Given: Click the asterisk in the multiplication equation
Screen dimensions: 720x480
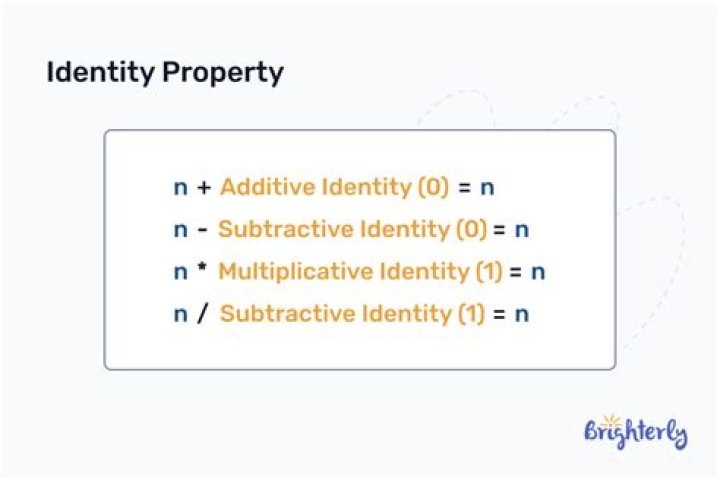Looking at the screenshot, I should pyautogui.click(x=202, y=266).
